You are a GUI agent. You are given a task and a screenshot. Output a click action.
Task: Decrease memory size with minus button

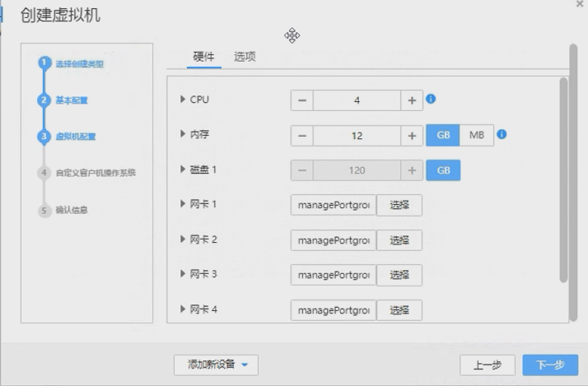click(x=302, y=136)
